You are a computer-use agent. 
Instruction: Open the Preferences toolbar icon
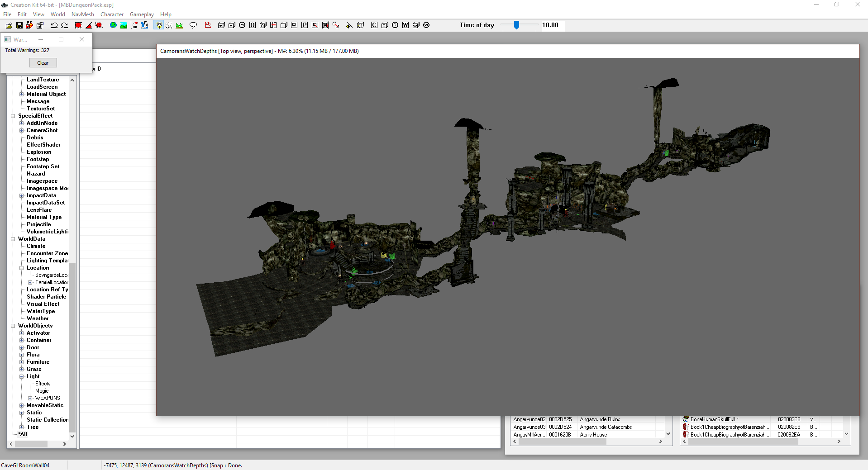tap(40, 25)
